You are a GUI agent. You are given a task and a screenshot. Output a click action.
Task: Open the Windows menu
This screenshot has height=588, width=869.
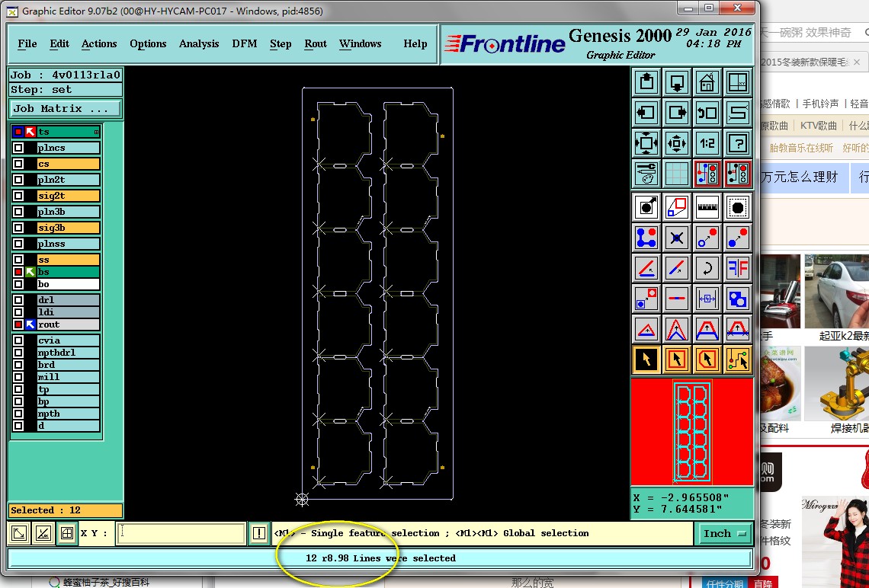(x=361, y=43)
